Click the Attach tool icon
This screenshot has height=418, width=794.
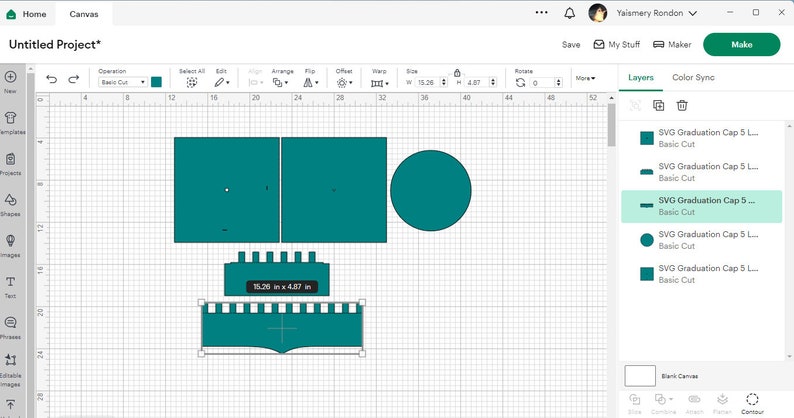tap(694, 400)
